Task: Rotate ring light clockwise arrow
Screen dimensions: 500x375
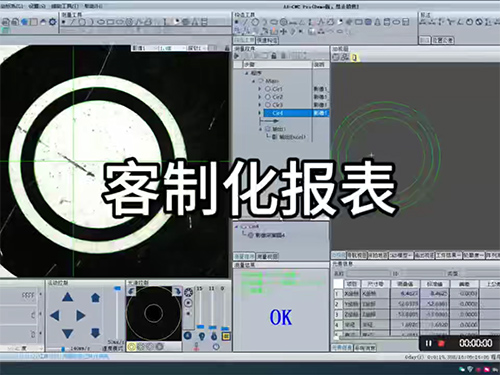Action: pos(177,291)
